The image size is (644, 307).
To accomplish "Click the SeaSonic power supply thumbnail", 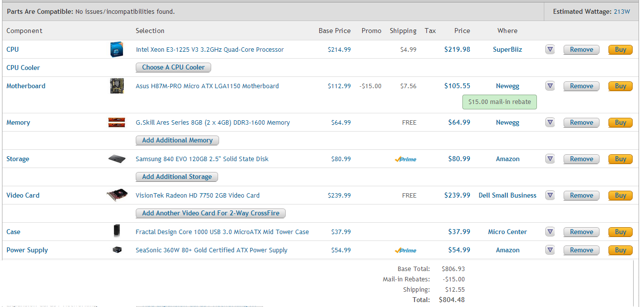I will (x=117, y=250).
